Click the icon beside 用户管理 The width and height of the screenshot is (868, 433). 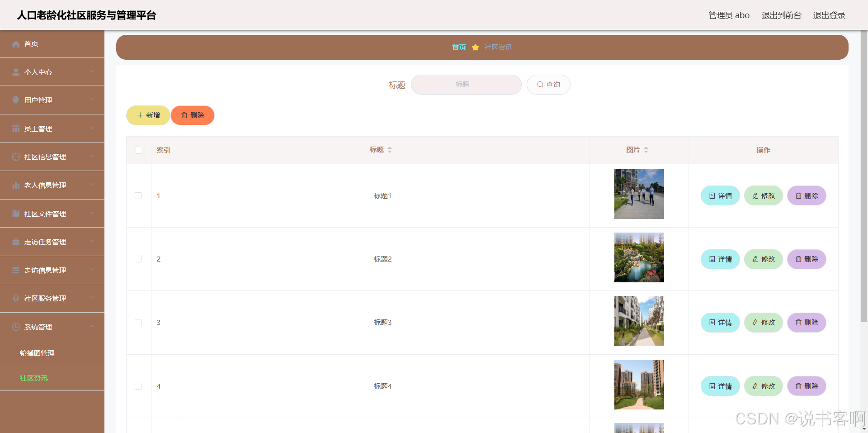click(16, 100)
